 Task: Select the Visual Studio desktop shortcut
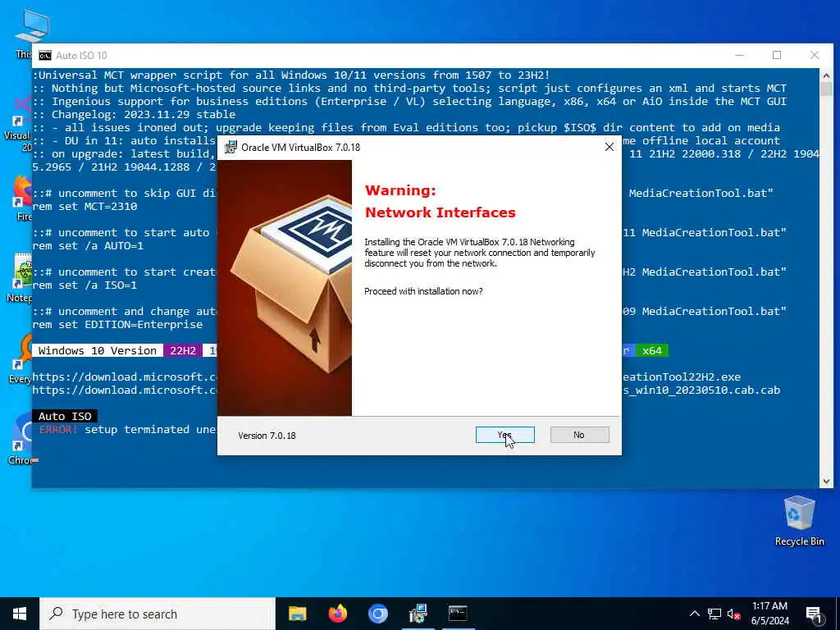[x=19, y=123]
